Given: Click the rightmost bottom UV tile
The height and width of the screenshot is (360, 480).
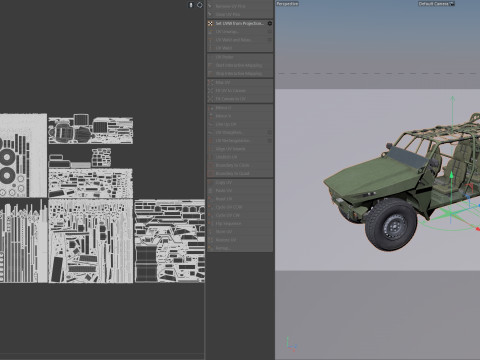Looking at the screenshot, I should [169, 241].
